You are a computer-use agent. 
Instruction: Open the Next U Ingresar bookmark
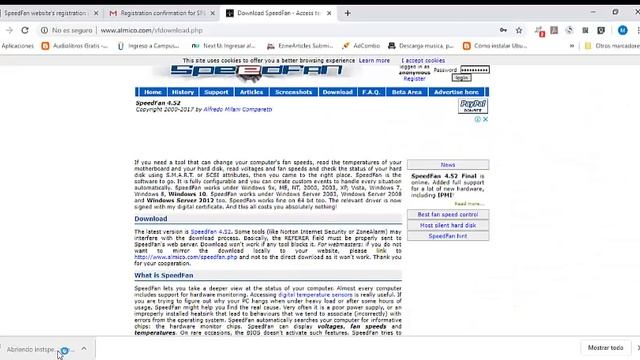pyautogui.click(x=223, y=46)
